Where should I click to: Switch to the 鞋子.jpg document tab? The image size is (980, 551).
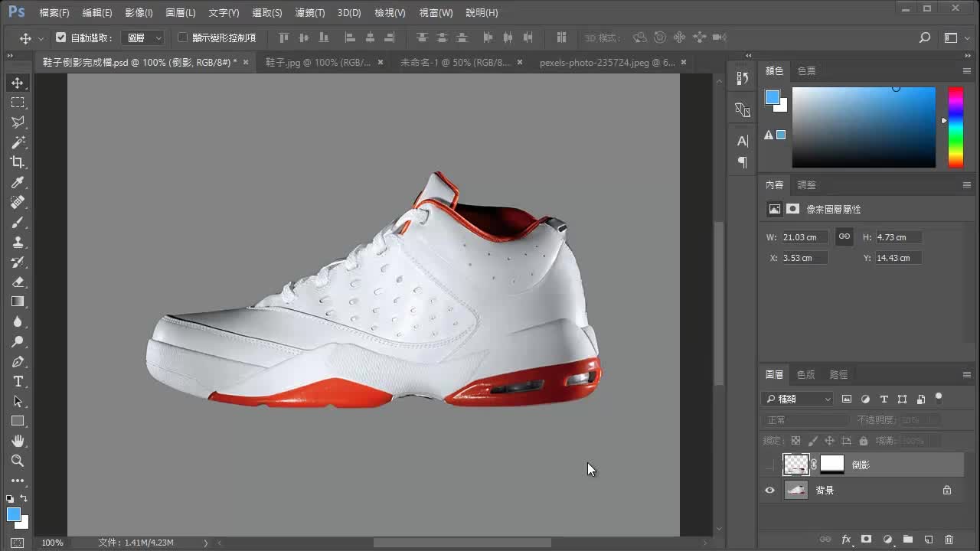coord(318,63)
